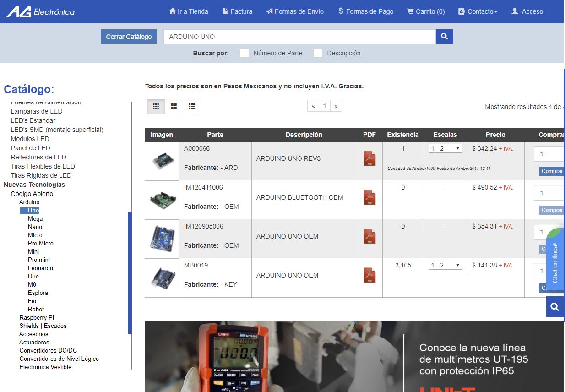
Task: Click Comprar button for ARDUINO BLUETOOTH OEM
Action: (552, 210)
